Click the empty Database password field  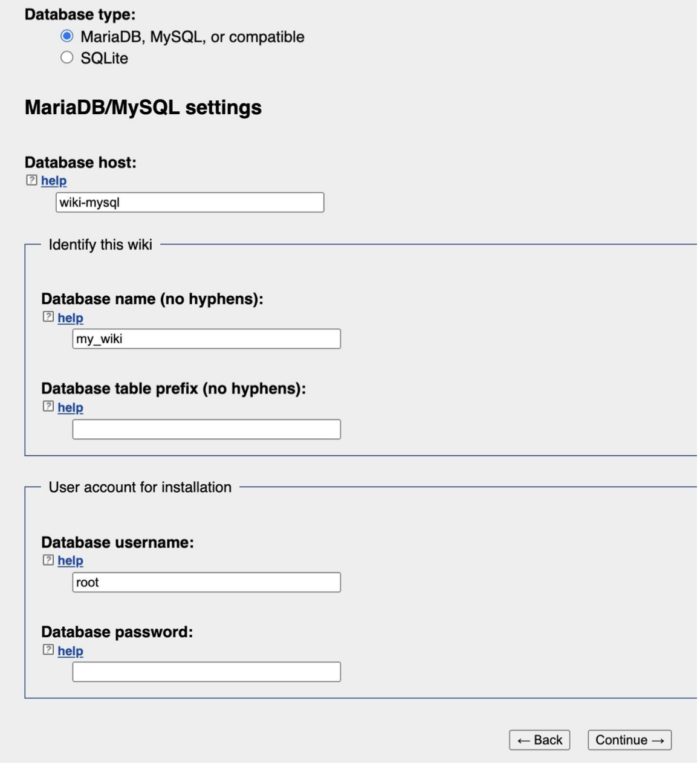tap(206, 672)
